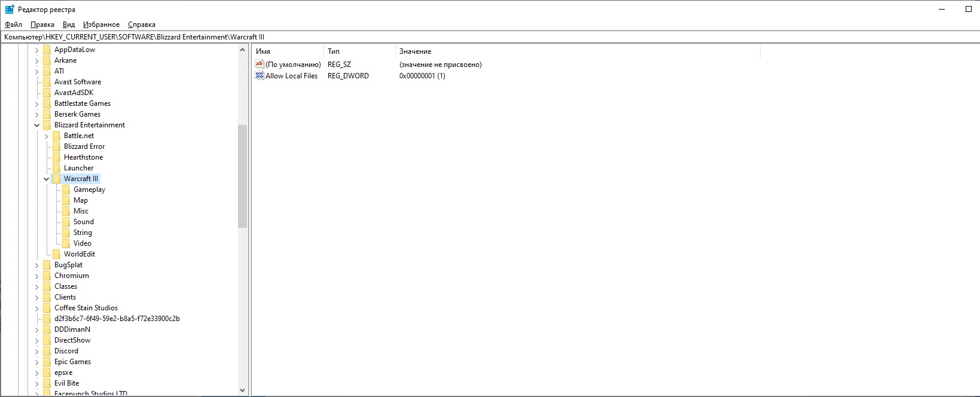Click the REG_DWORD type cell
The image size is (980, 397).
click(348, 76)
